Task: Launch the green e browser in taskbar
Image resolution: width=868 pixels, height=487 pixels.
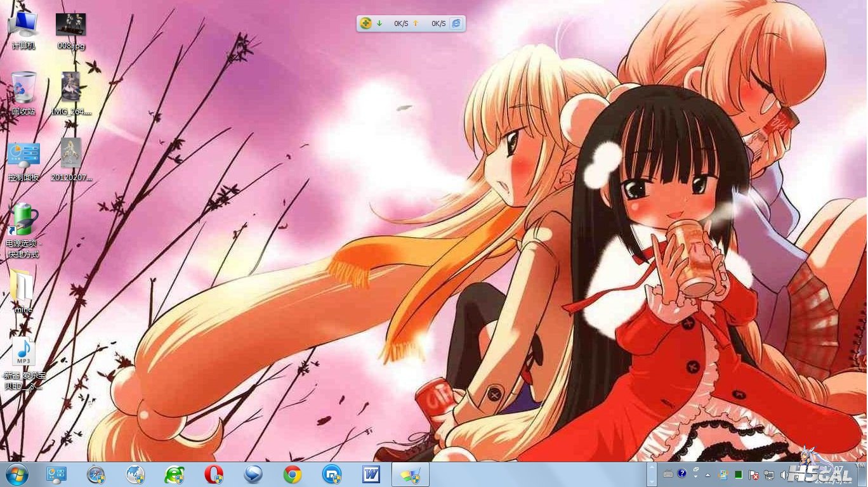Action: point(174,474)
